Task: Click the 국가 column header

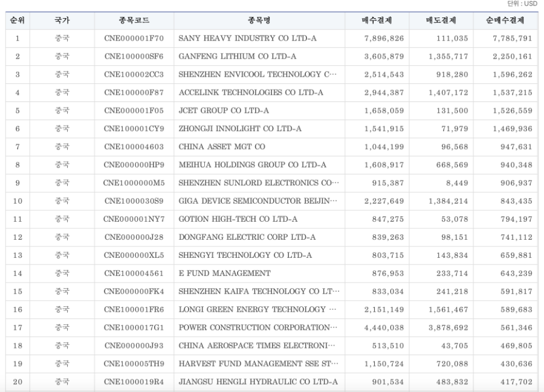Action: pos(62,21)
